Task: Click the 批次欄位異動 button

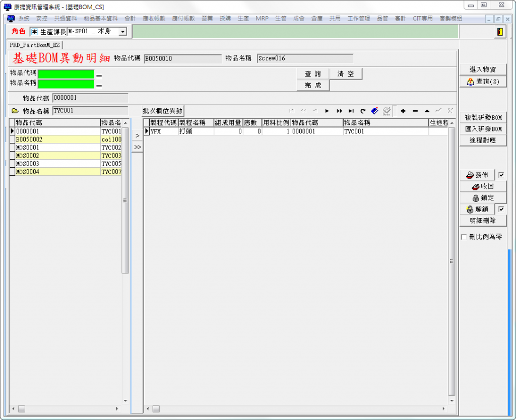Action: [x=163, y=111]
